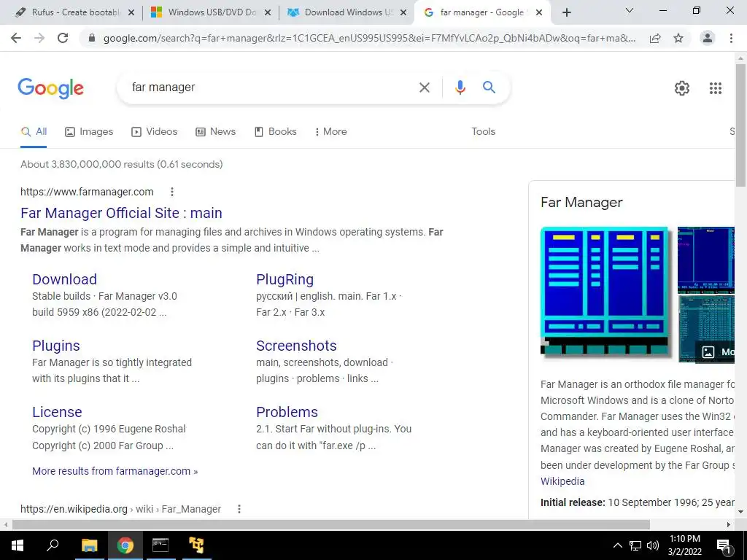Go back using browser back arrow
This screenshot has height=560, width=747.
tap(16, 38)
